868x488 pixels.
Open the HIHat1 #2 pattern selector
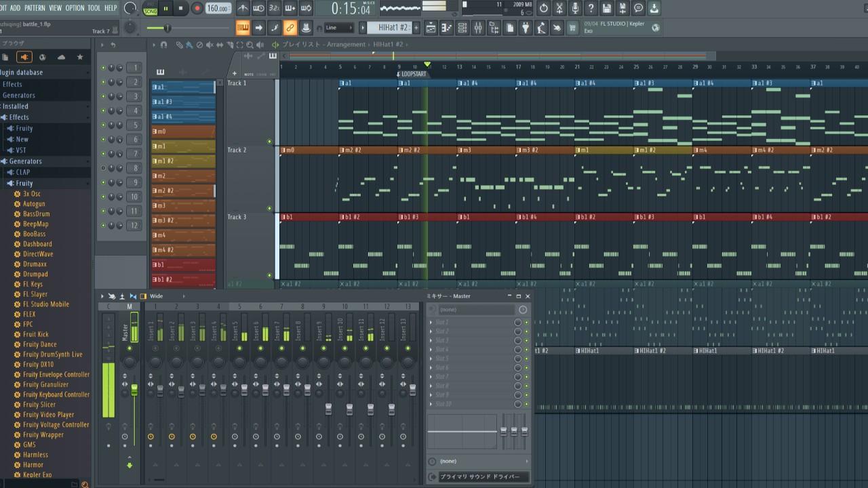click(389, 28)
